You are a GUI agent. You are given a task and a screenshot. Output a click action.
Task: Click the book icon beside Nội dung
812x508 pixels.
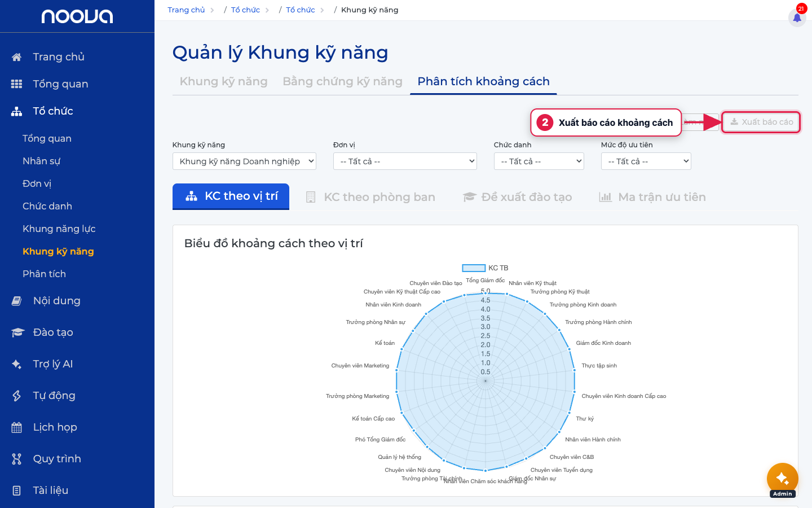pyautogui.click(x=17, y=301)
